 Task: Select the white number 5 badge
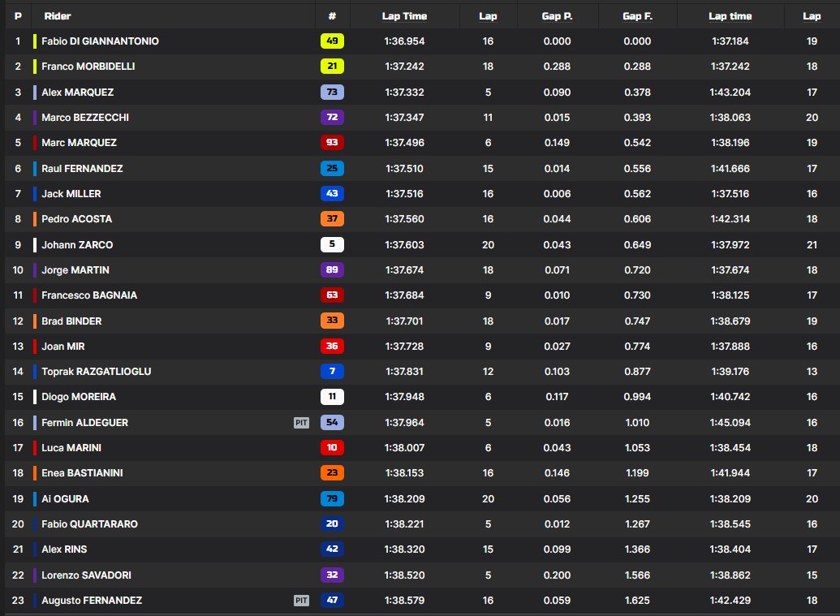333,244
